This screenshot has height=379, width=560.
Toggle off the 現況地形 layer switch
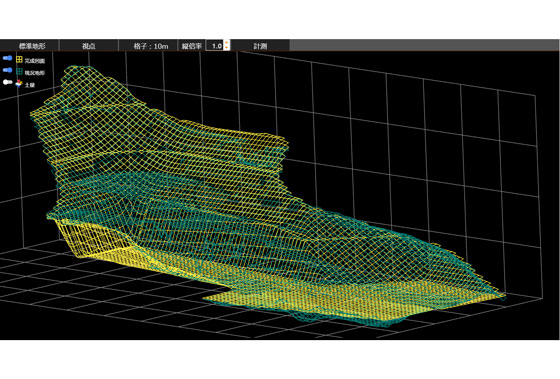[8, 70]
